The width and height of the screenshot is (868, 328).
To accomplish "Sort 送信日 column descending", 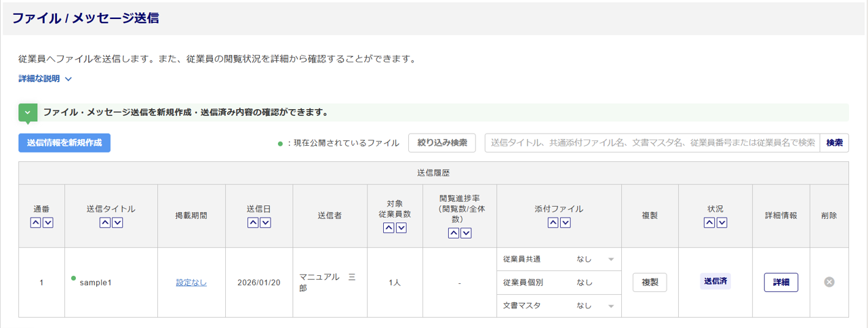I will 264,222.
